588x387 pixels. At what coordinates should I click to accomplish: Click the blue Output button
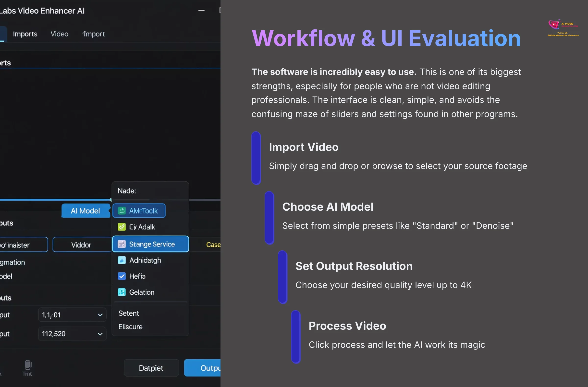tap(202, 368)
